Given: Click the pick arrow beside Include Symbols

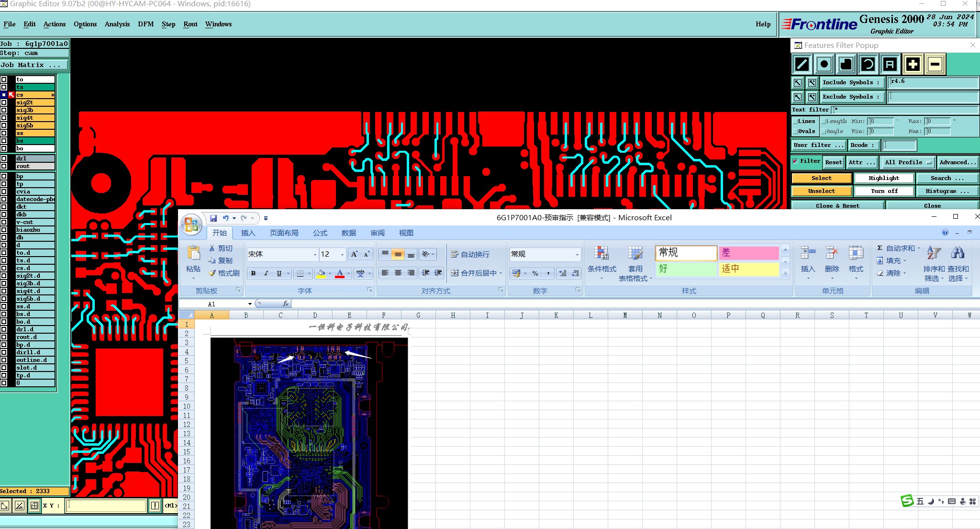Looking at the screenshot, I should tap(798, 83).
